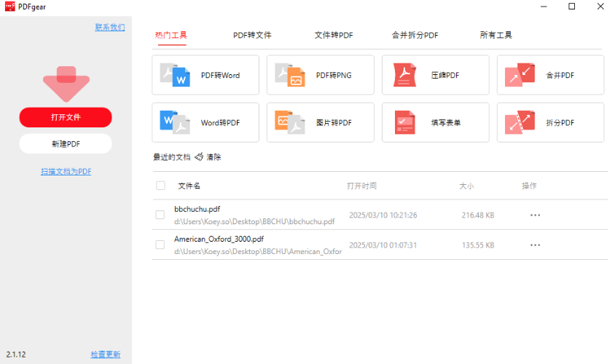Click the 扫描文档为PDF link
Screen dimensions: 615x364
pyautogui.click(x=66, y=172)
